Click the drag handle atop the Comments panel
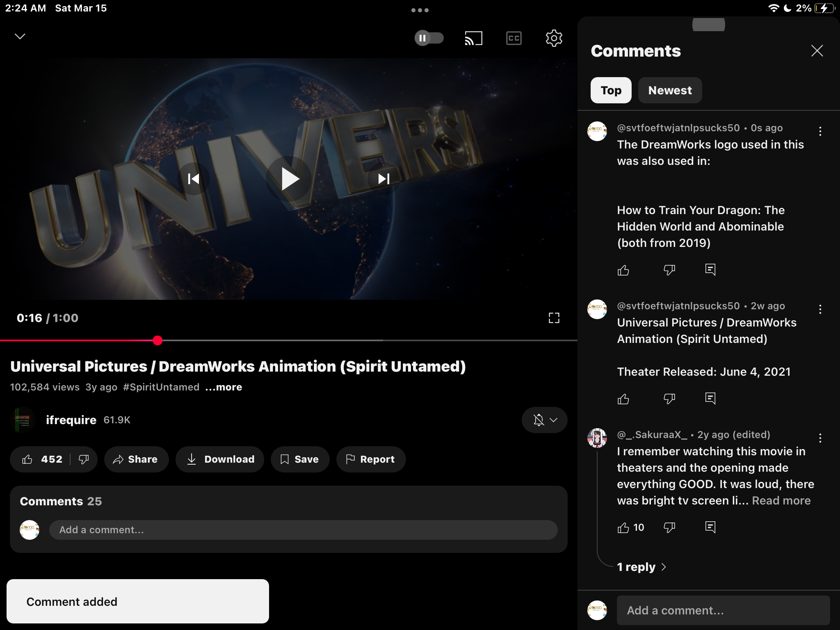 point(708,25)
